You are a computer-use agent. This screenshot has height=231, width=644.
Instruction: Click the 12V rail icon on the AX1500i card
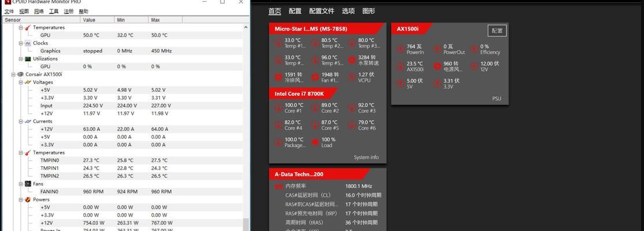coord(474,66)
